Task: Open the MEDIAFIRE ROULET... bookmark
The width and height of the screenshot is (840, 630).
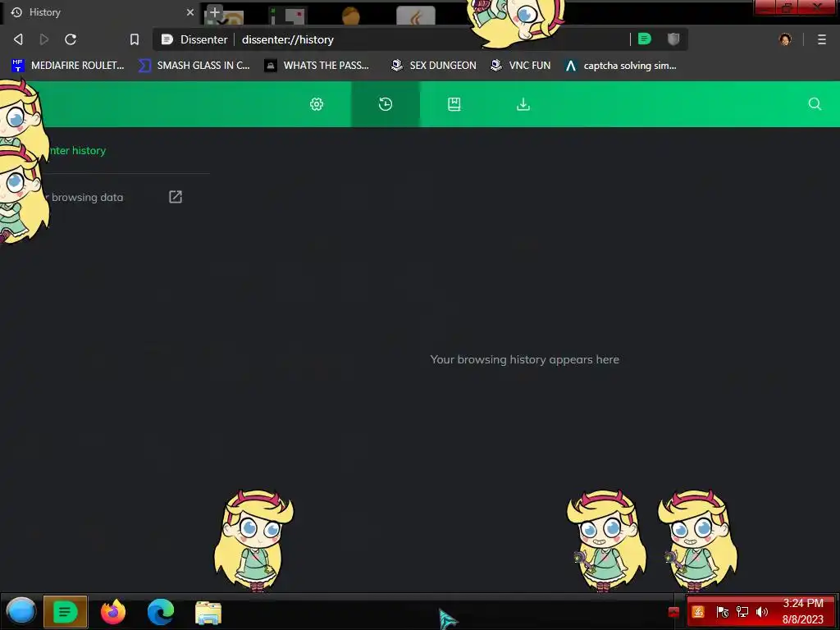Action: [x=67, y=66]
